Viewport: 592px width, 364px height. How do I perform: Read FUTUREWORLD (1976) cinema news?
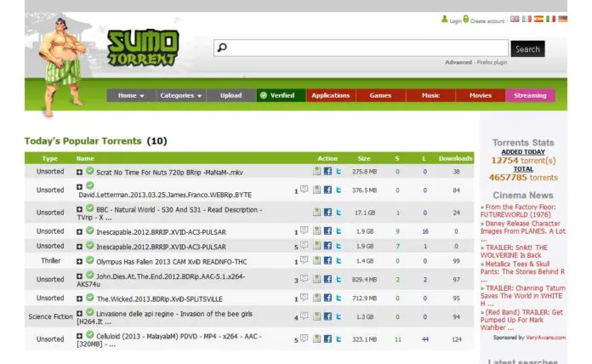point(518,211)
